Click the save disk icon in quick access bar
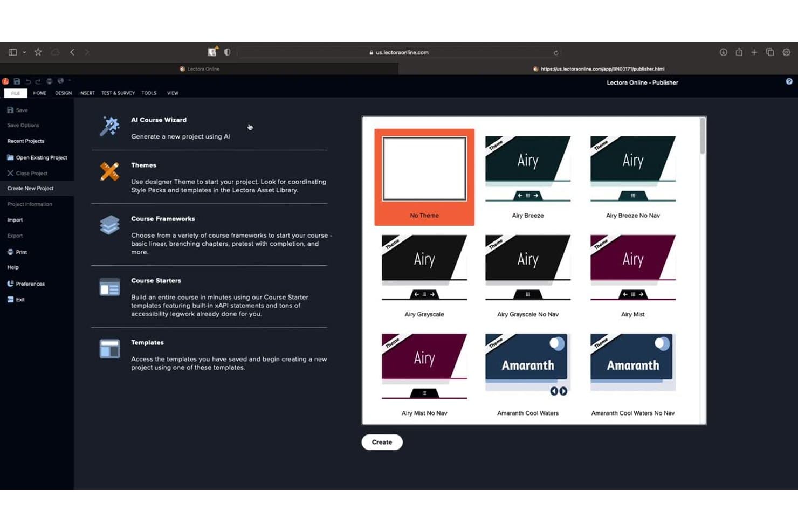Image resolution: width=798 pixels, height=532 pixels. [x=17, y=81]
